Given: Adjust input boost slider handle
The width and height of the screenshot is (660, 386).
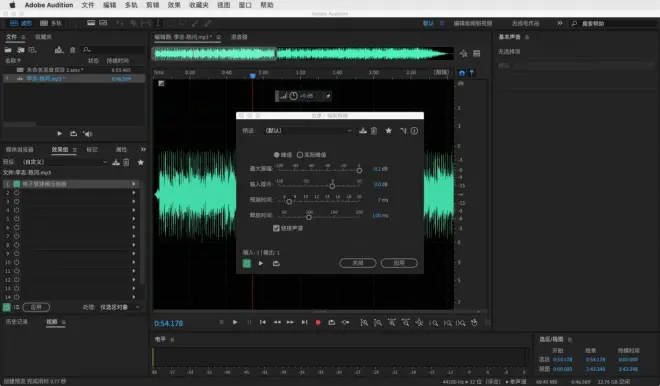Looking at the screenshot, I should [332, 186].
